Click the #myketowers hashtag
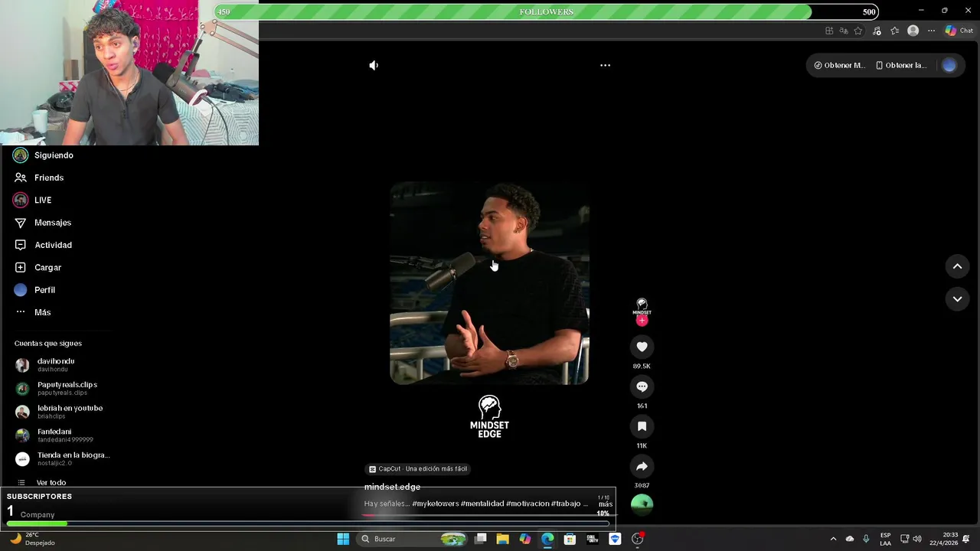The height and width of the screenshot is (551, 980). (x=435, y=504)
